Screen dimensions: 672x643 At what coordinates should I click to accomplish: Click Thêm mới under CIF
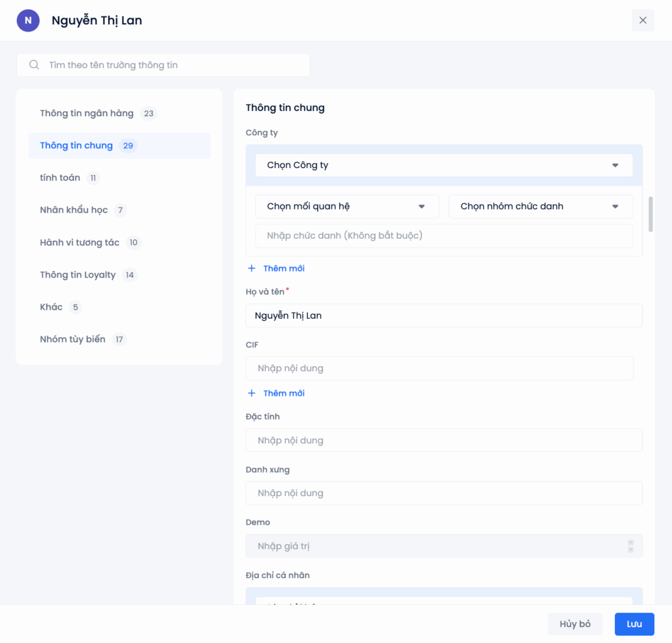[283, 393]
